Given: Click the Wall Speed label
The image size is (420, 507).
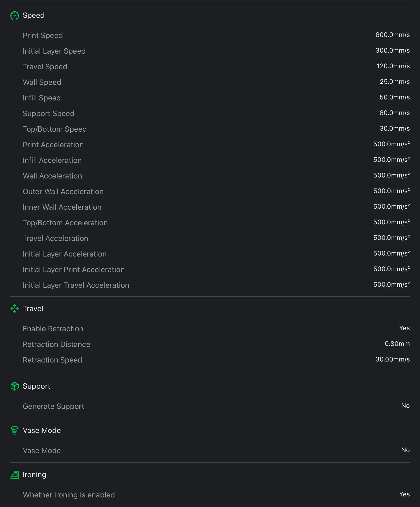Looking at the screenshot, I should (x=42, y=82).
